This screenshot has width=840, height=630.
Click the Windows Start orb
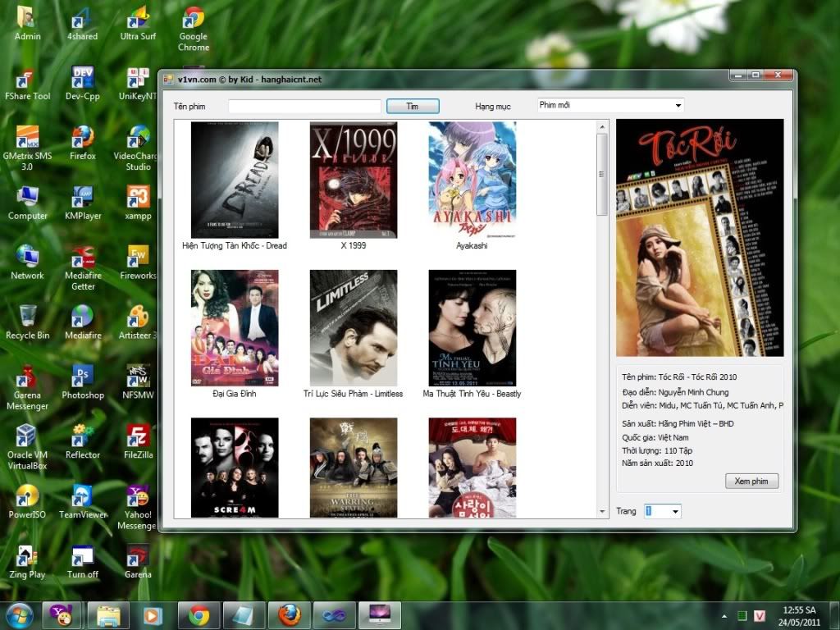click(x=20, y=615)
